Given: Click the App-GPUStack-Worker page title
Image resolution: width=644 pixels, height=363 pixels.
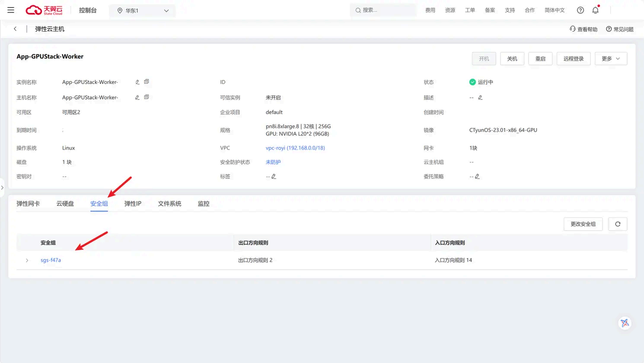Looking at the screenshot, I should (50, 57).
